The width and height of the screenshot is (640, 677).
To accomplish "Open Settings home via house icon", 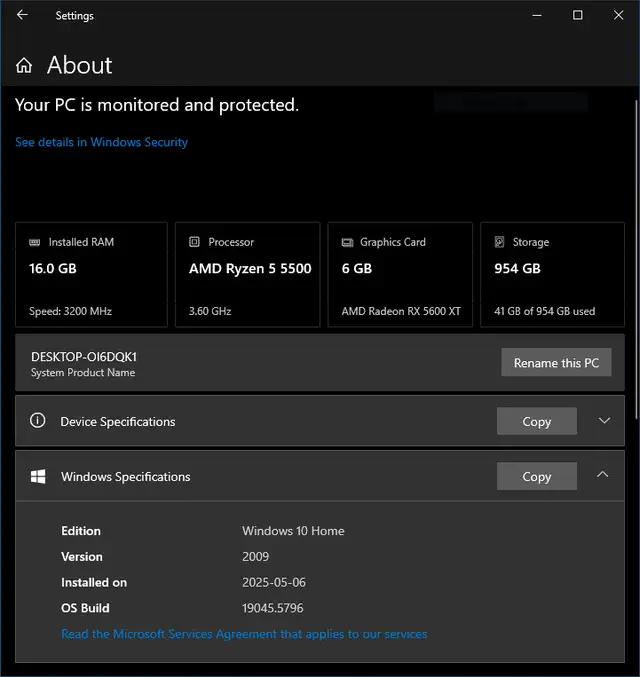I will coord(24,65).
